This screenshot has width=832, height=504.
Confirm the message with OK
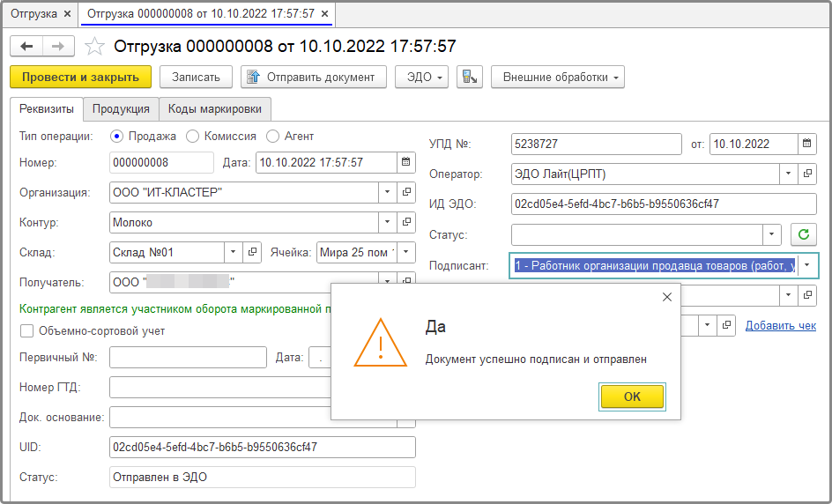(632, 397)
